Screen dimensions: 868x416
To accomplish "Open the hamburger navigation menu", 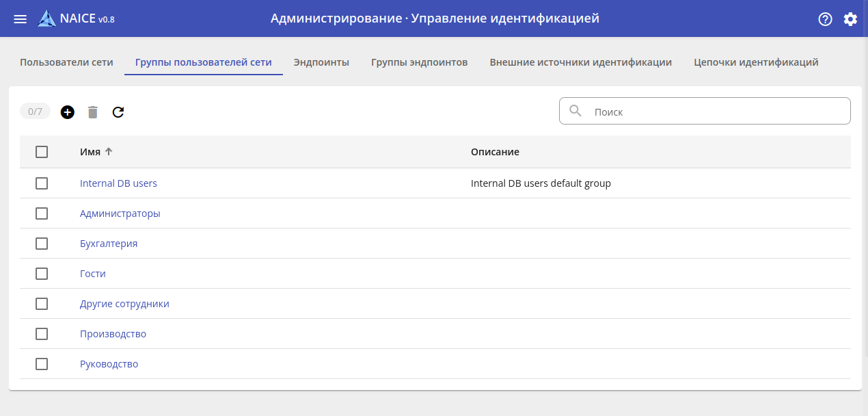I will coord(20,19).
